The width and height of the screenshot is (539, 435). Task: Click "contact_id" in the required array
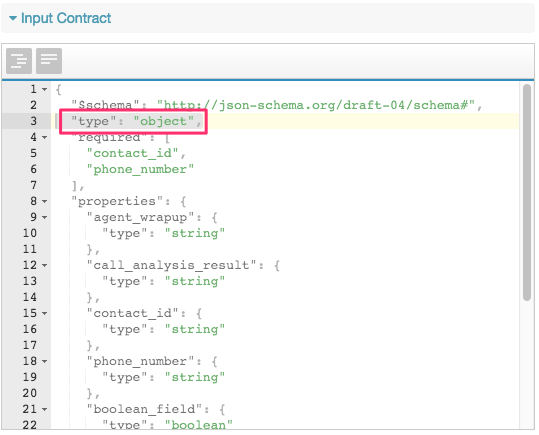pos(132,153)
